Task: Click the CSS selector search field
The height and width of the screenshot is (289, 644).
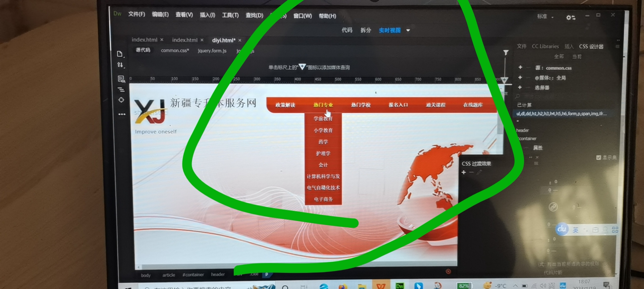Action: pyautogui.click(x=567, y=96)
